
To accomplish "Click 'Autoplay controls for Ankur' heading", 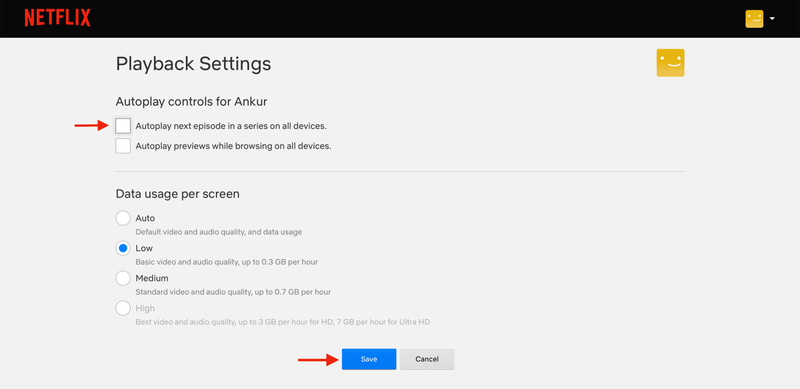I will 191,102.
